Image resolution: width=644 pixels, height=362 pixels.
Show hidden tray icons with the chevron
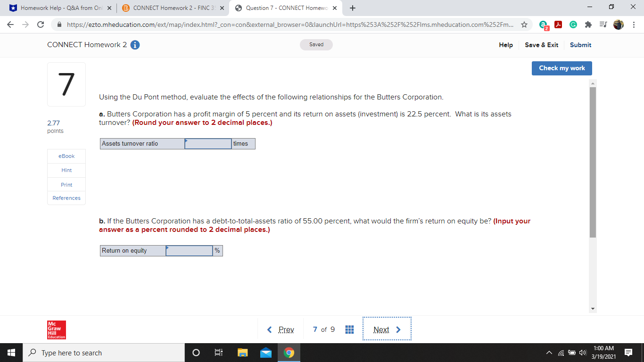point(549,353)
